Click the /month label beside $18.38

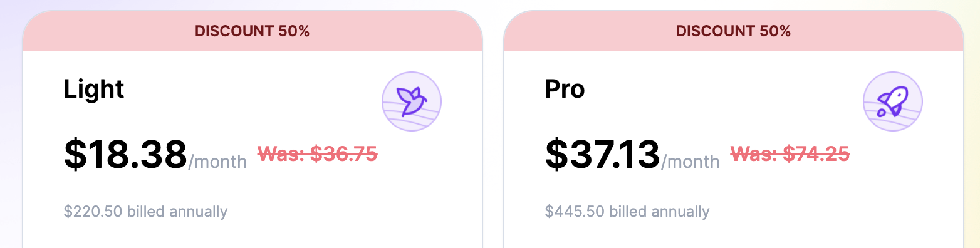(x=217, y=162)
